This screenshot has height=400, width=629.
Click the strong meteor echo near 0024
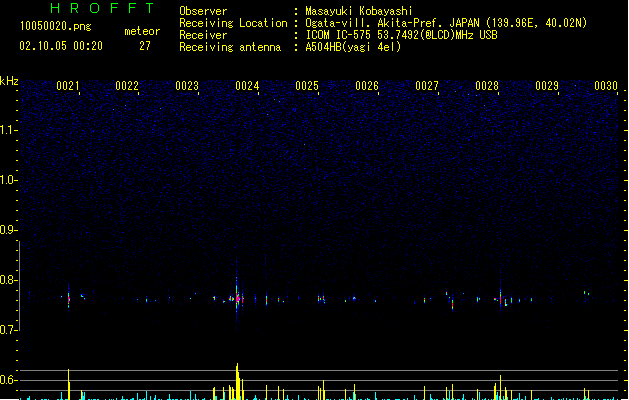(237, 298)
